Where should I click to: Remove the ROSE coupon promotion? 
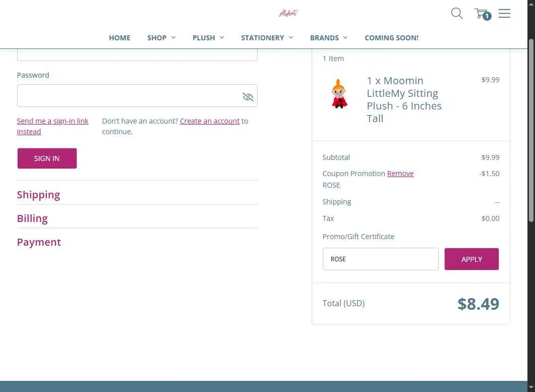tap(400, 174)
